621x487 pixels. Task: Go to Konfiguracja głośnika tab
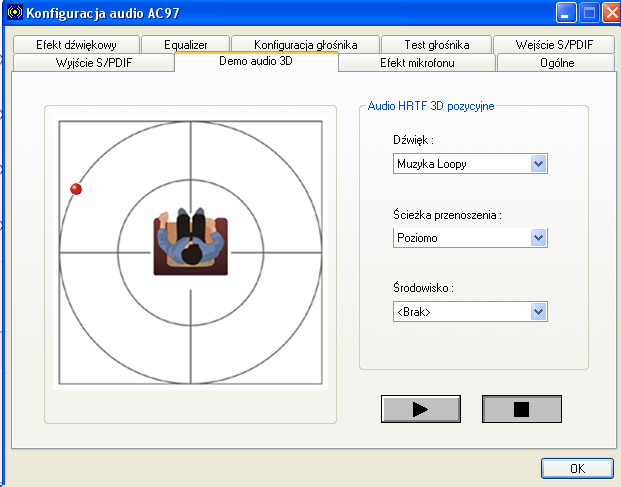tap(305, 45)
